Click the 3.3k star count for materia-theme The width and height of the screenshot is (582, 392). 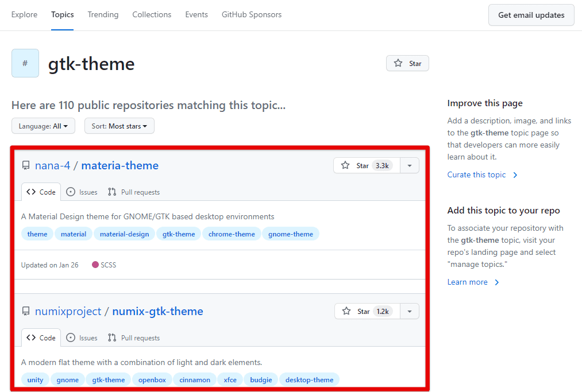382,165
